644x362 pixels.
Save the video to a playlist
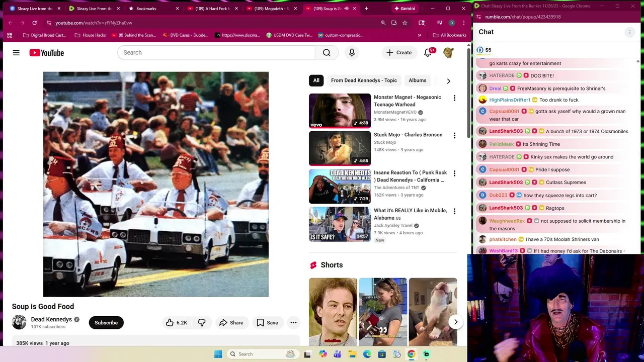pyautogui.click(x=267, y=323)
